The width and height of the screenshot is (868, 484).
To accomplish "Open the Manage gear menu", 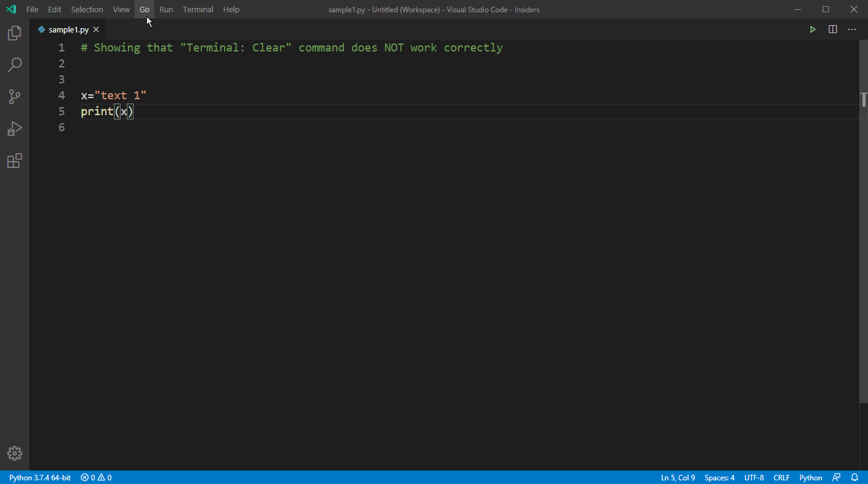I will coord(15,453).
